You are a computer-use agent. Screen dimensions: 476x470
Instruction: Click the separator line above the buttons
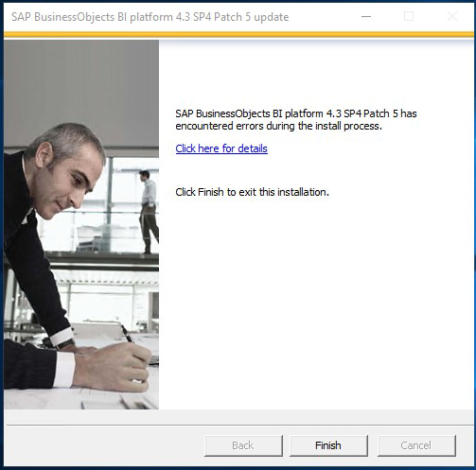(x=238, y=425)
